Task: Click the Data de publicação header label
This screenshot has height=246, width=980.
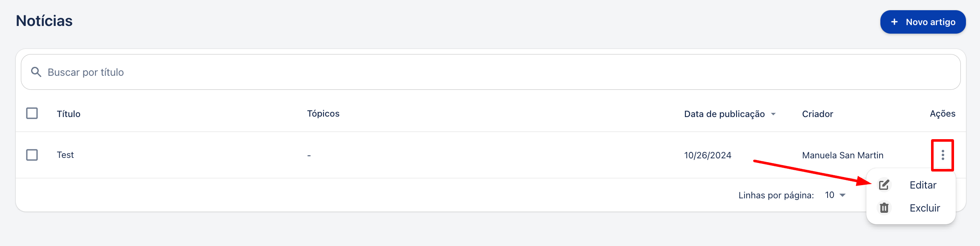Action: [x=724, y=114]
